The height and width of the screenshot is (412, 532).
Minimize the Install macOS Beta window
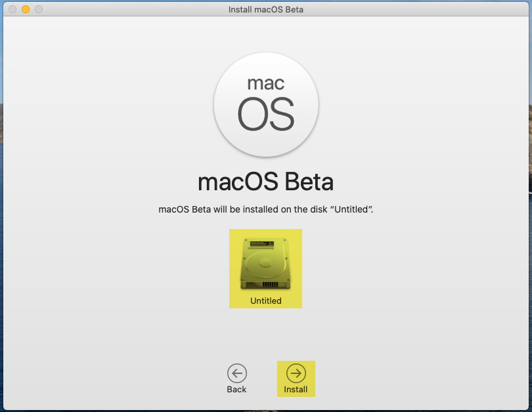[26, 9]
